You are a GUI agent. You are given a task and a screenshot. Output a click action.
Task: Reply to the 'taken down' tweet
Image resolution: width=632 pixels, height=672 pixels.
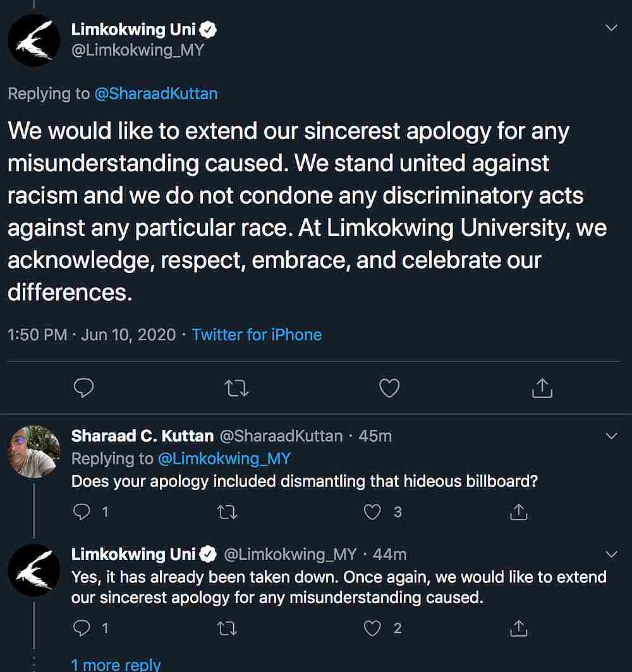82,628
